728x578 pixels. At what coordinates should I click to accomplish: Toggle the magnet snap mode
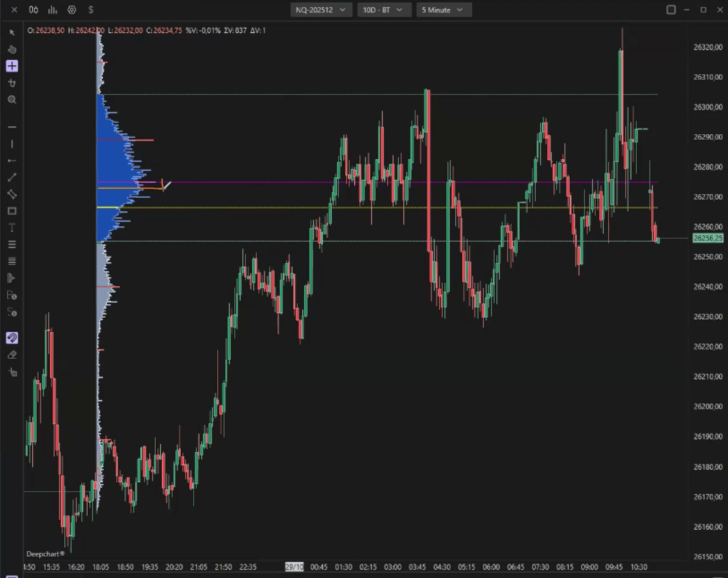(x=12, y=338)
